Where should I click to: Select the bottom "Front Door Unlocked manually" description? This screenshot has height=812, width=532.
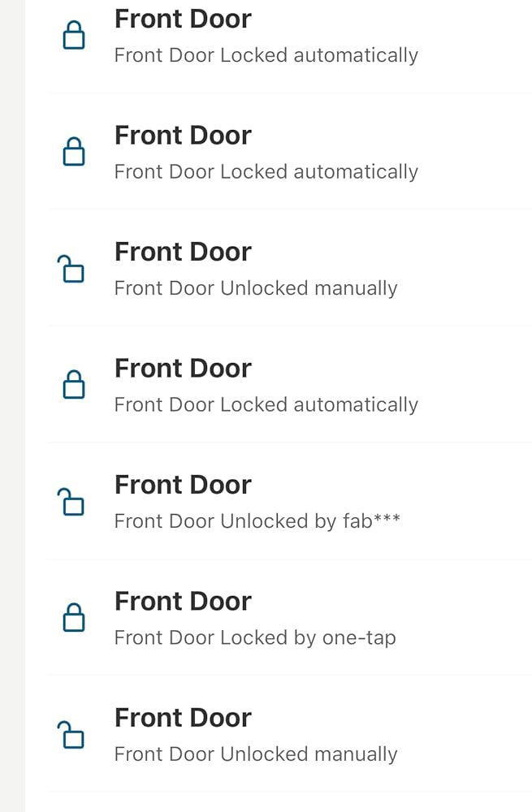pyautogui.click(x=256, y=754)
